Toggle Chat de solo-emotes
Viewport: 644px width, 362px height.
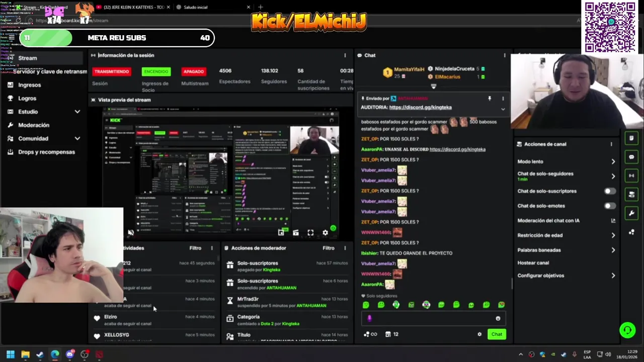[609, 206]
